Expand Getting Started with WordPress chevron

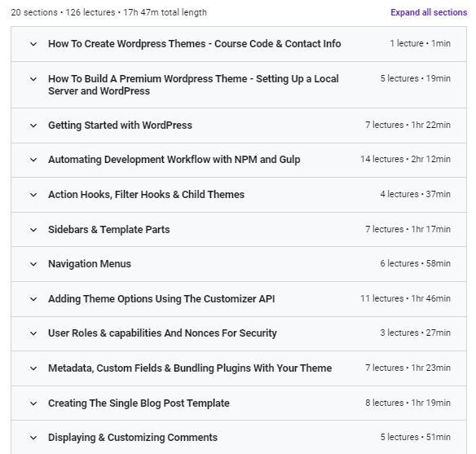[x=33, y=126]
